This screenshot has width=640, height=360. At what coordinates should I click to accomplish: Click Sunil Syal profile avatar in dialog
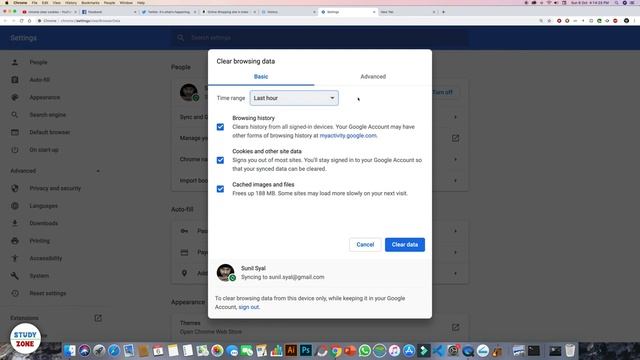point(226,273)
